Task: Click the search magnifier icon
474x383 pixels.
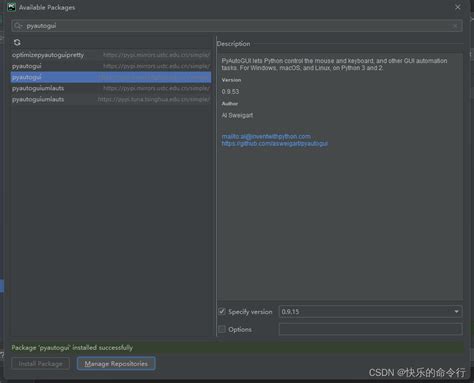Action: pyautogui.click(x=18, y=26)
